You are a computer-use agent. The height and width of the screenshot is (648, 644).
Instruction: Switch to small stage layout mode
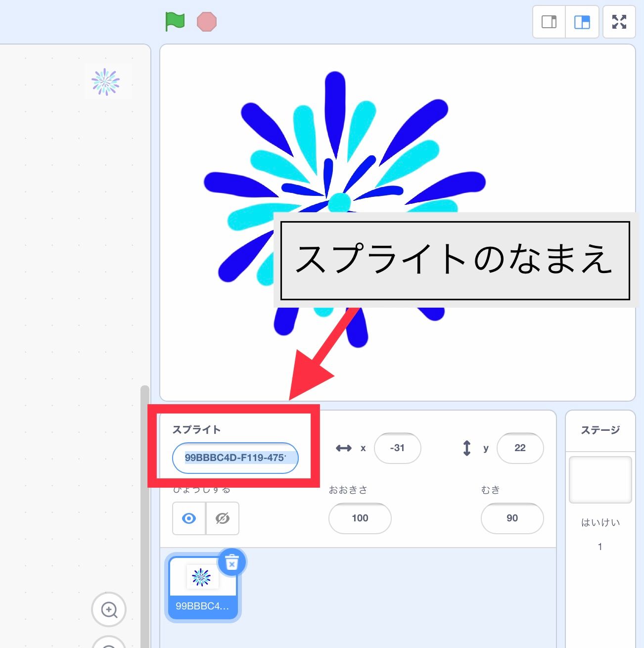549,22
